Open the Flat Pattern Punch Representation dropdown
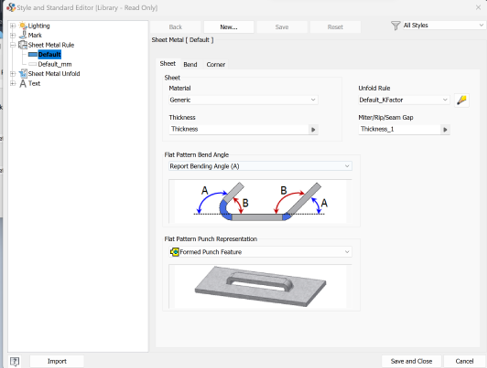The image size is (487, 368). (x=260, y=252)
